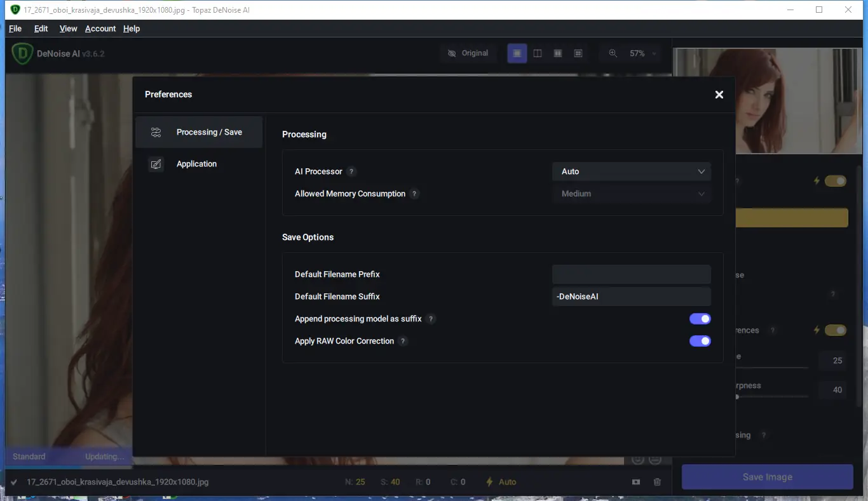Toggle the lower auto switch beside 'rences'
Screen dimensions: 868x501
point(836,330)
